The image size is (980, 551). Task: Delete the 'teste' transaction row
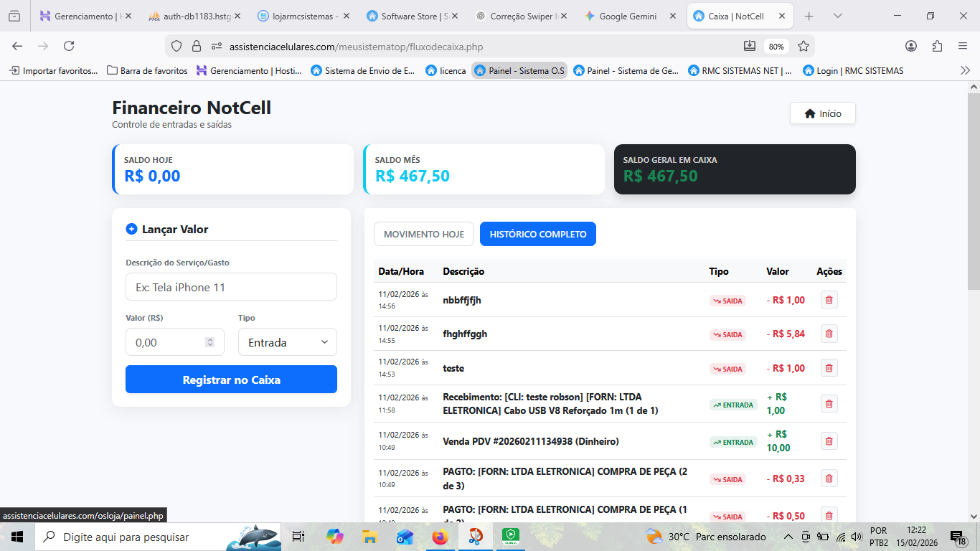[x=829, y=368]
